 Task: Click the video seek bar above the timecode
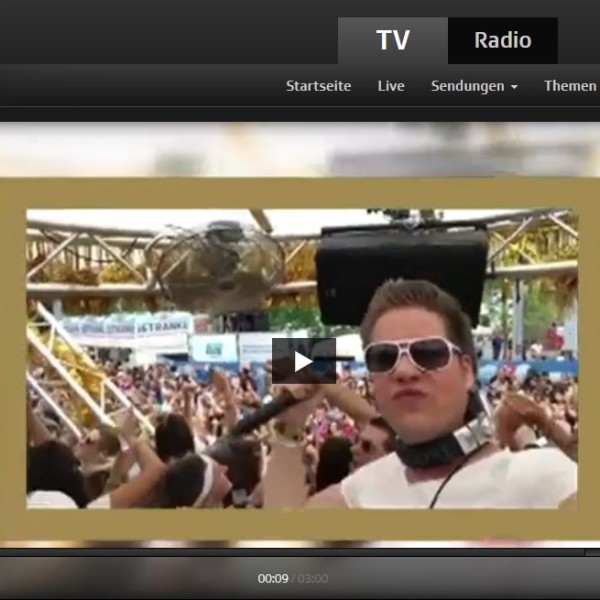coord(300,551)
